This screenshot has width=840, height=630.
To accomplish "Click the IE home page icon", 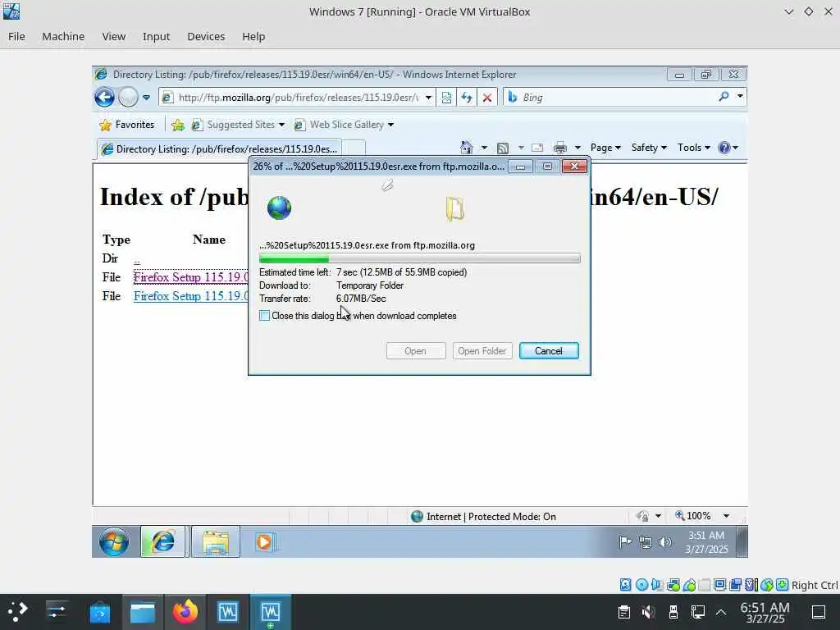I will click(467, 148).
